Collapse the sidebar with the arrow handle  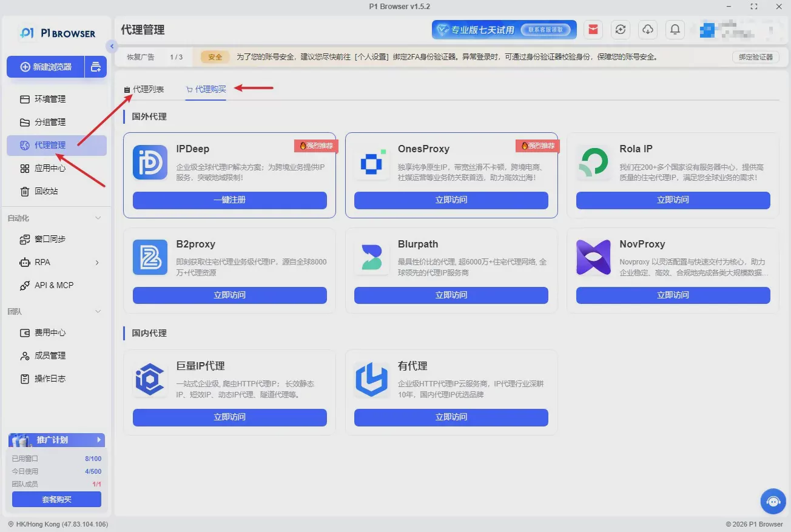111,46
